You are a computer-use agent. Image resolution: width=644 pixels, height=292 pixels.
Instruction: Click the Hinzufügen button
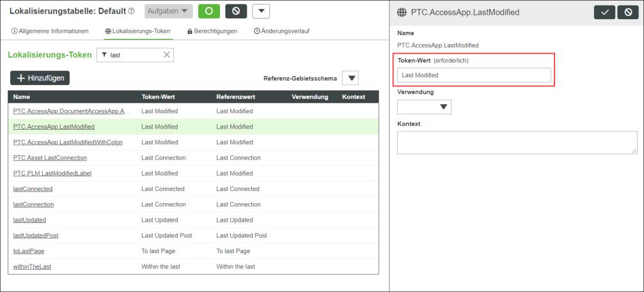tap(40, 78)
